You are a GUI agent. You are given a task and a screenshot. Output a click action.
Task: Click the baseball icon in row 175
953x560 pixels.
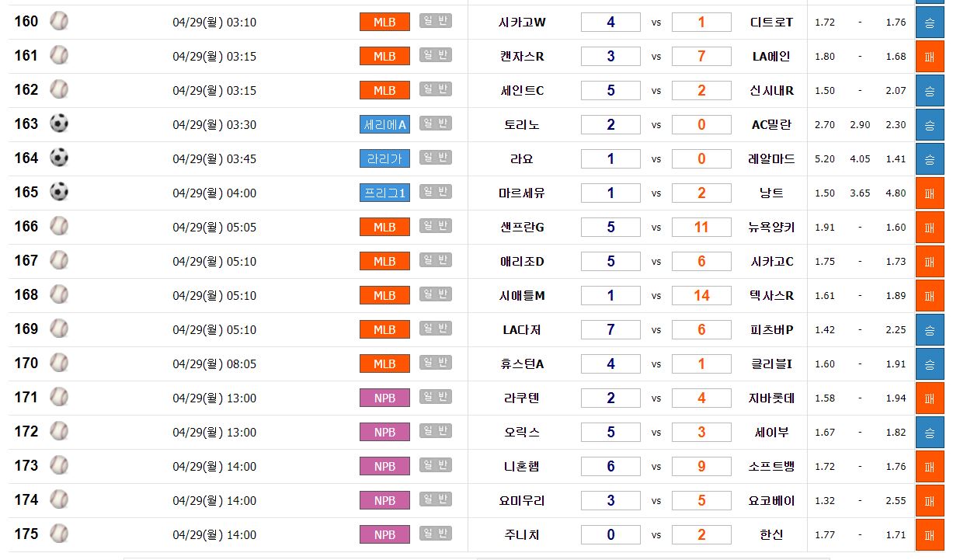59,534
